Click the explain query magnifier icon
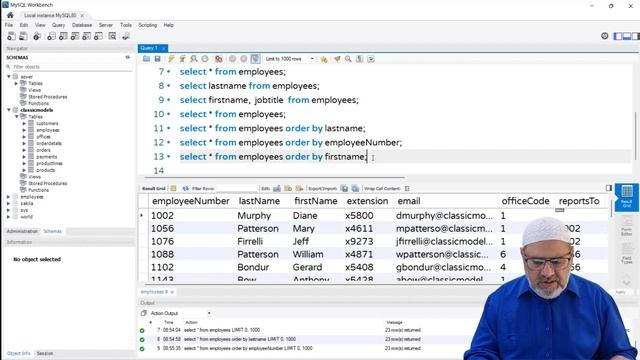Screen dimensions: 640x360 click(193, 59)
